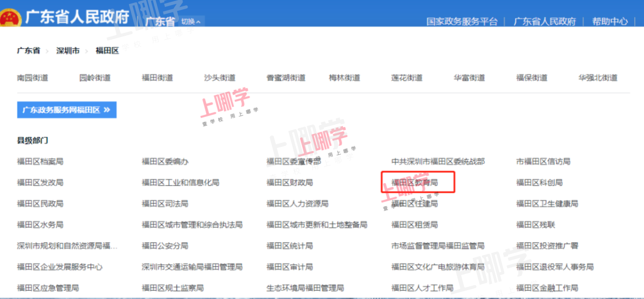The width and height of the screenshot is (644, 299).
Task: Open 福田区企业发展服务中心
Action: pyautogui.click(x=59, y=267)
